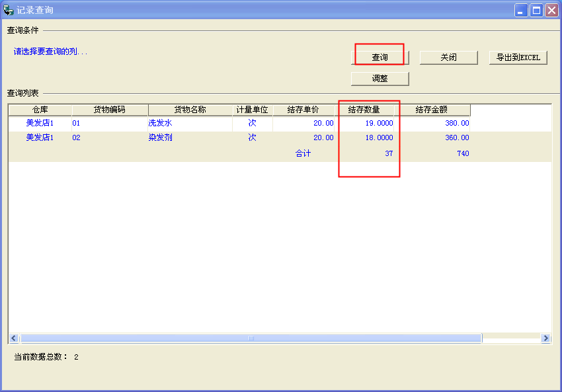Click the 当前数据总数 status label
The width and height of the screenshot is (562, 392).
coord(41,357)
